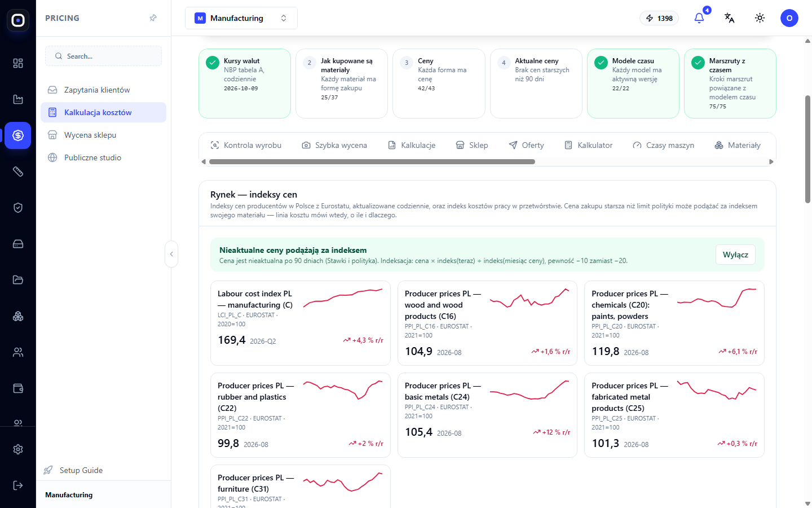812x508 pixels.
Task: Open Zapytania klientów in the sidebar
Action: click(x=104, y=90)
